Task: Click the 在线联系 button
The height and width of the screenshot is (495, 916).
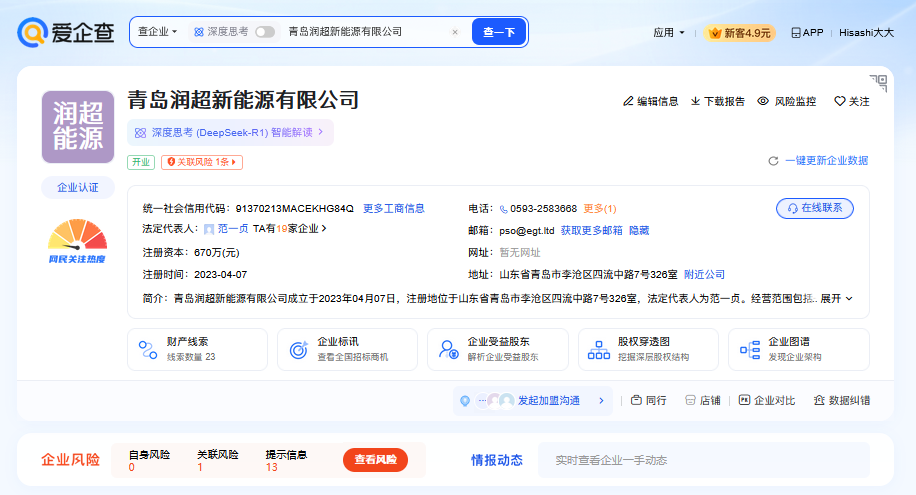Action: click(x=815, y=208)
